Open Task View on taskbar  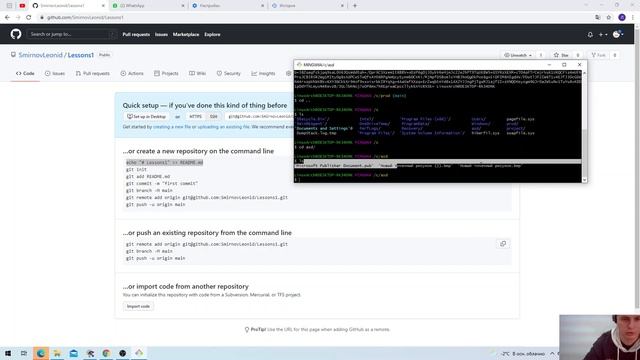click(x=24, y=353)
